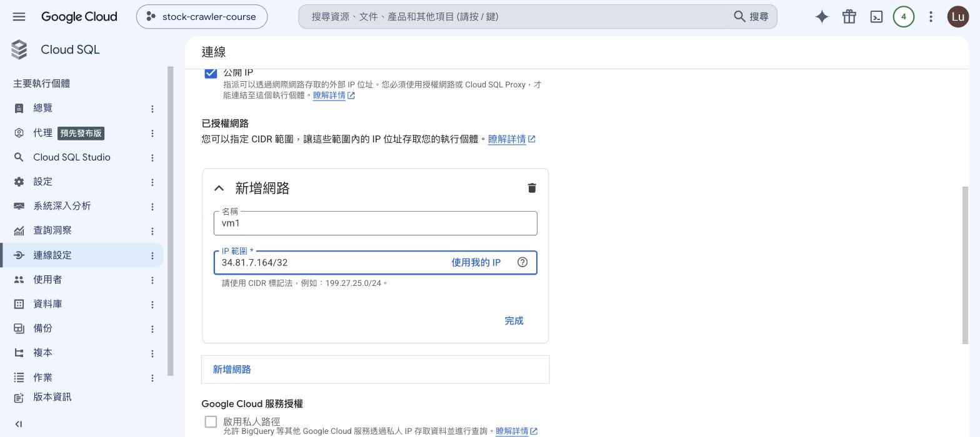Viewport: 980px width, 437px height.
Task: Open more options for 備份
Action: click(152, 329)
